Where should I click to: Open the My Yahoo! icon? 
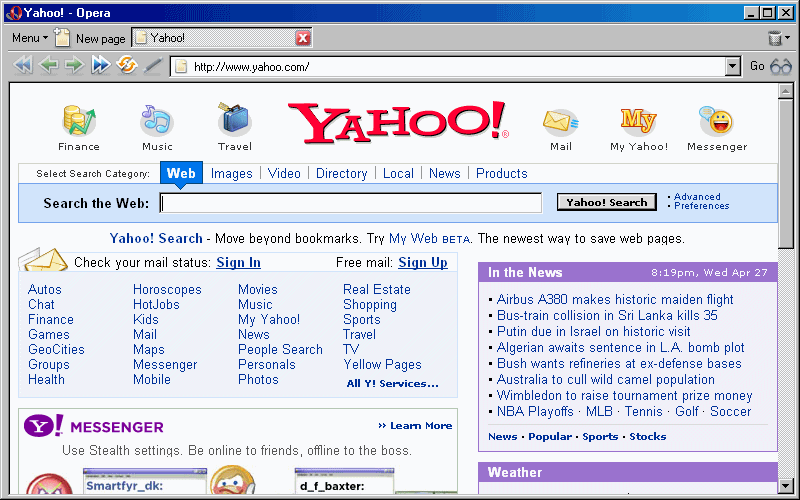[x=638, y=121]
